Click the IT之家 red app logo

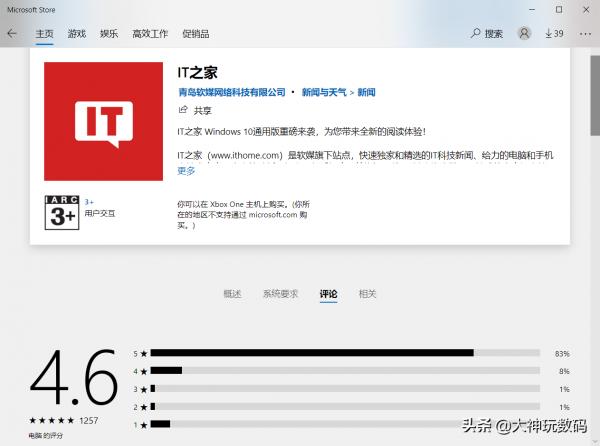103,121
